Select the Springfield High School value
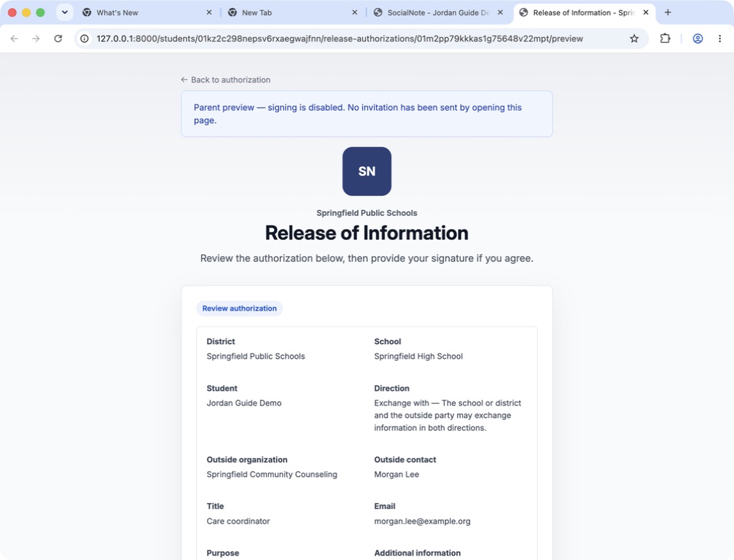 click(418, 357)
